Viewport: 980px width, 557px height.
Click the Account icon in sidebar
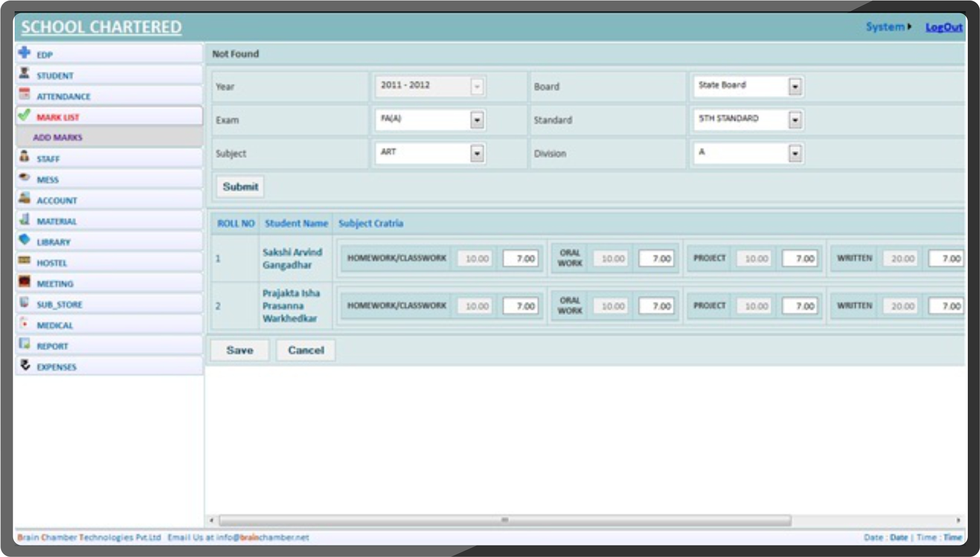[x=24, y=198]
